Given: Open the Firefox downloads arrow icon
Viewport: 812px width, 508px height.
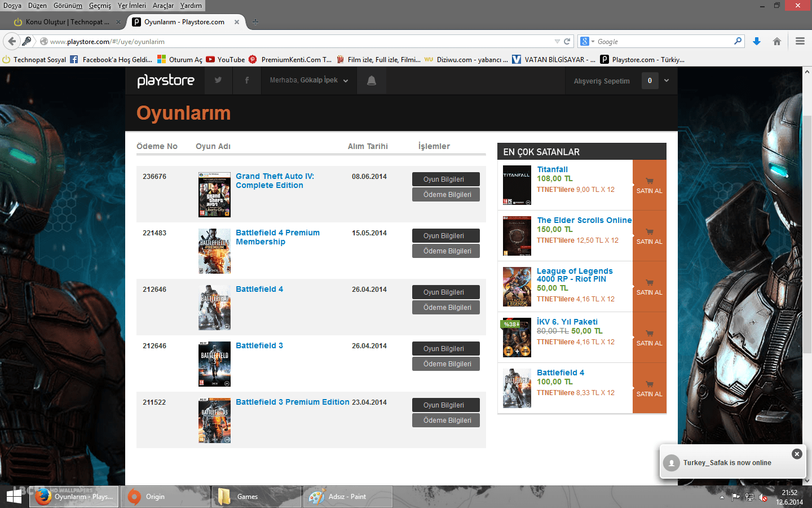Looking at the screenshot, I should pos(757,41).
